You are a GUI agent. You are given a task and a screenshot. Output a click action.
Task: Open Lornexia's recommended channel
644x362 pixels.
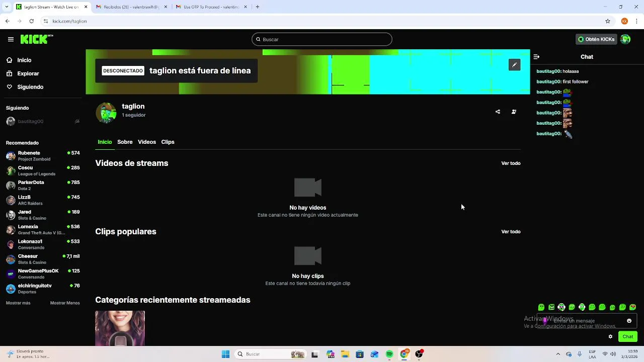click(43, 229)
